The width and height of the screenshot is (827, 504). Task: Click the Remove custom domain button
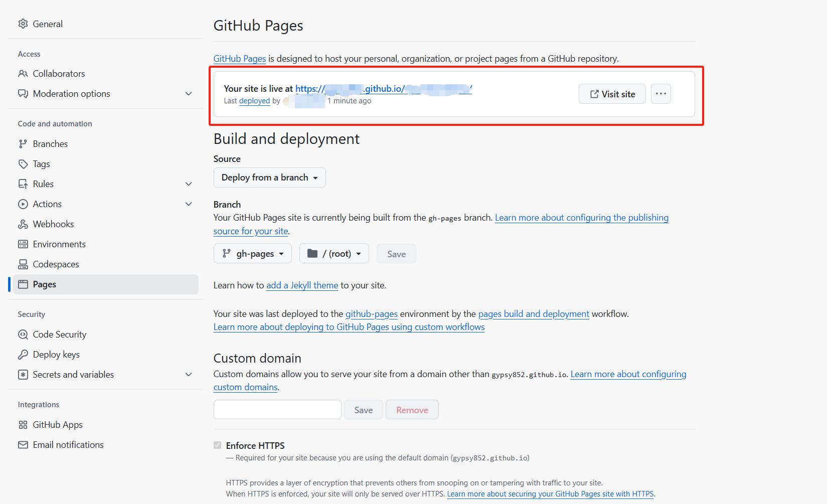tap(412, 410)
